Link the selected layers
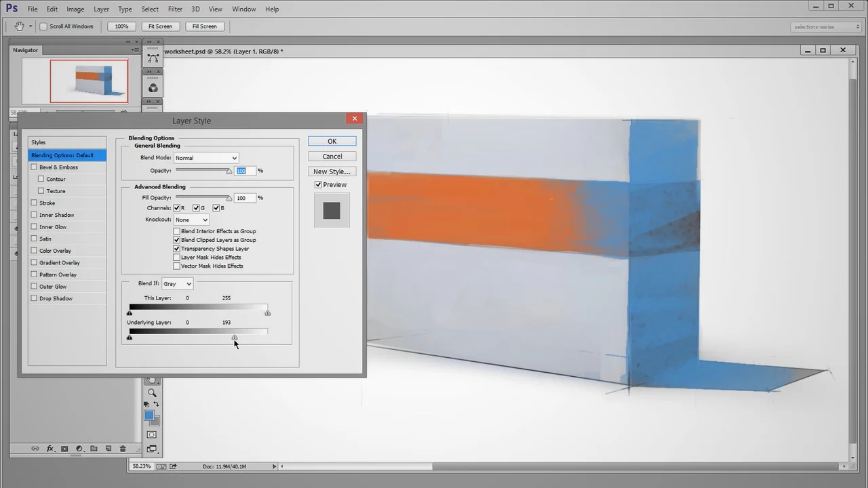The height and width of the screenshot is (488, 868). pos(35,448)
